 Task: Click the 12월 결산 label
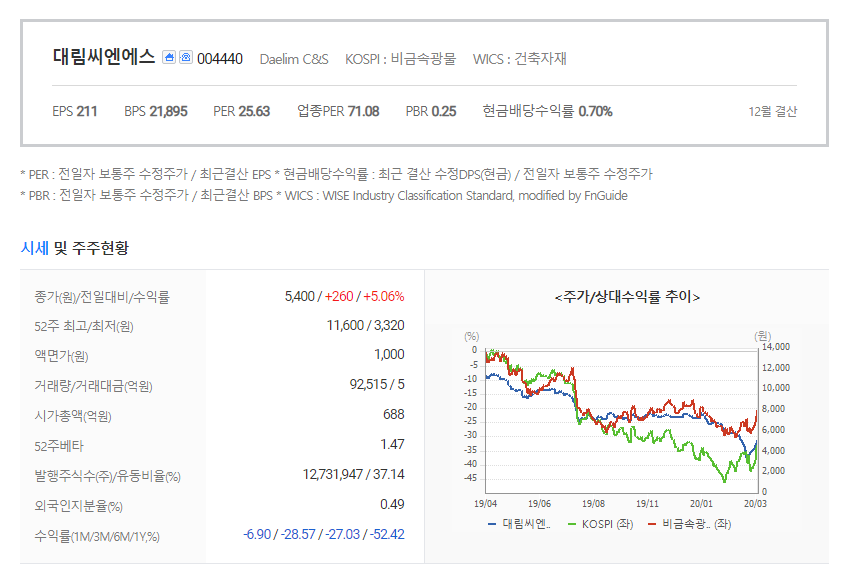(x=773, y=112)
